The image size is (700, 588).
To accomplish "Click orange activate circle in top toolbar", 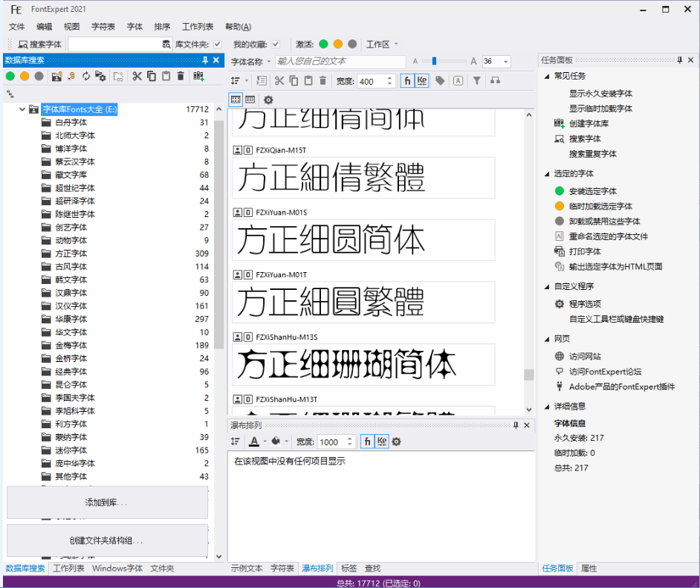I will [x=338, y=44].
